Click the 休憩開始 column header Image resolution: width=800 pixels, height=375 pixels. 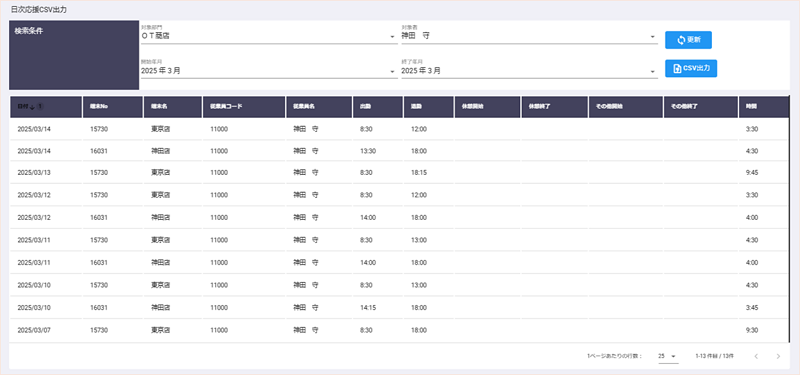point(487,107)
